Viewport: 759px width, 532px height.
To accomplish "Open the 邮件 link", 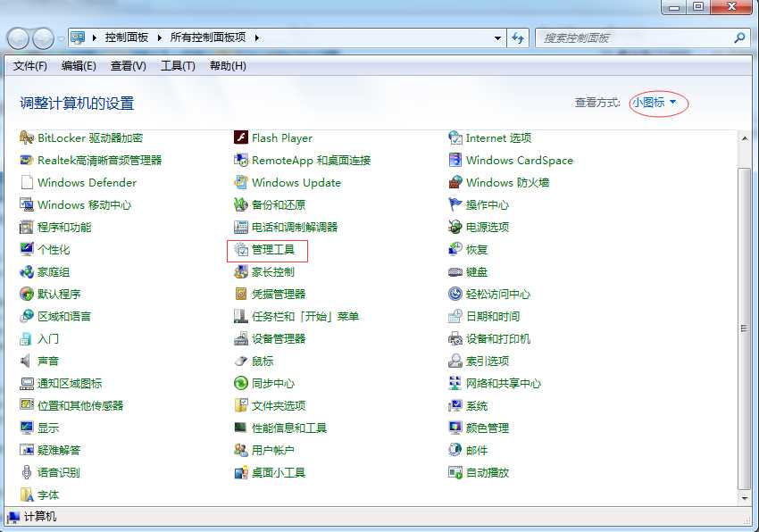I will pos(477,450).
